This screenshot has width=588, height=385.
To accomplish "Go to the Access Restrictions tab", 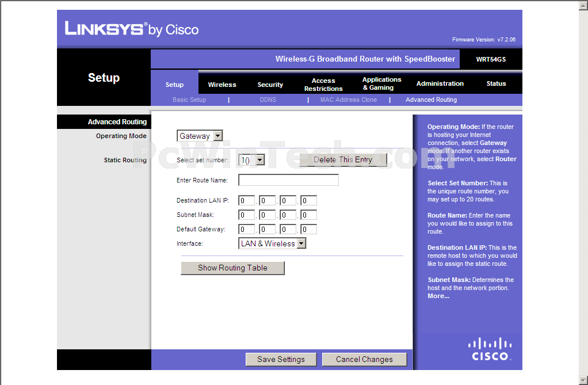I will point(323,85).
